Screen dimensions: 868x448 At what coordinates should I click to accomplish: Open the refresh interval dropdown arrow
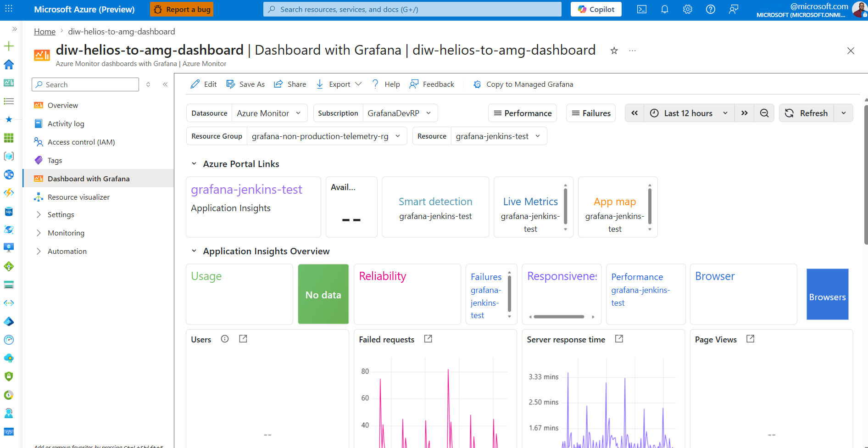pyautogui.click(x=844, y=113)
